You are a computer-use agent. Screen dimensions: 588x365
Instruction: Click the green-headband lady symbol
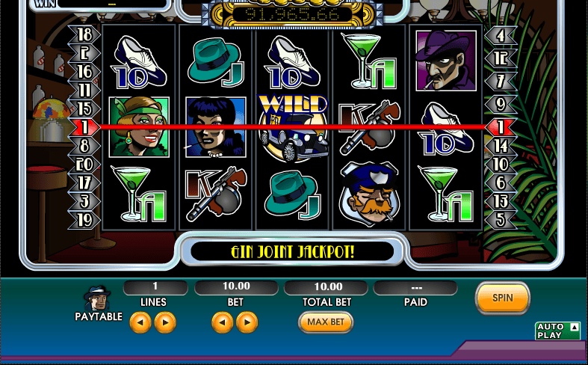pyautogui.click(x=139, y=127)
